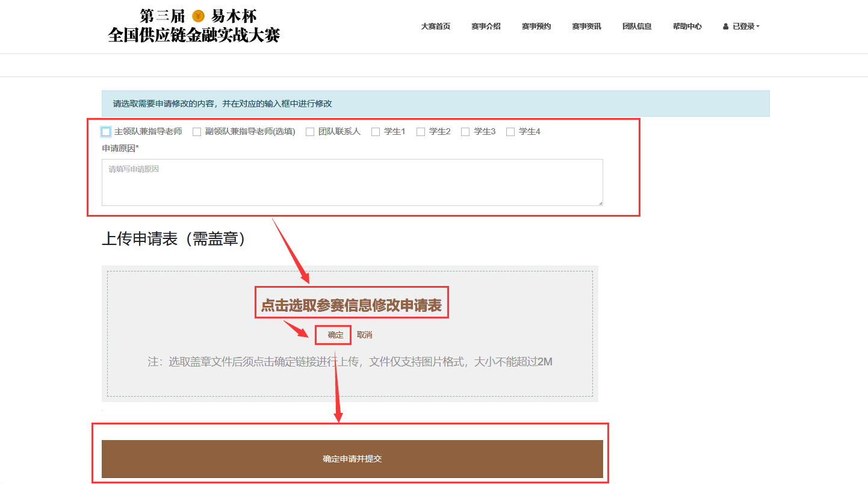Enable the 学生2 checkbox
Screen dimensions: 868x484
click(421, 132)
